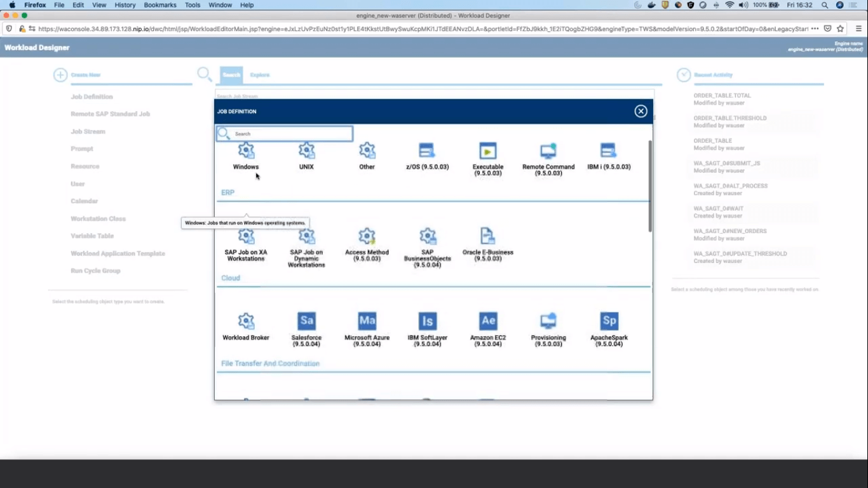Pick the Executable (9.5.0.03) job icon
868x488 pixels.
tap(487, 152)
